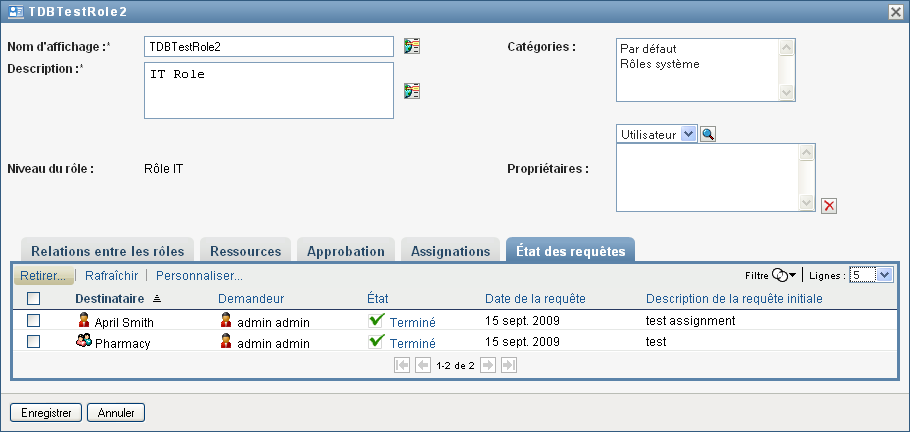
Task: Click 'Rôle IT' role level value
Action: tap(164, 169)
